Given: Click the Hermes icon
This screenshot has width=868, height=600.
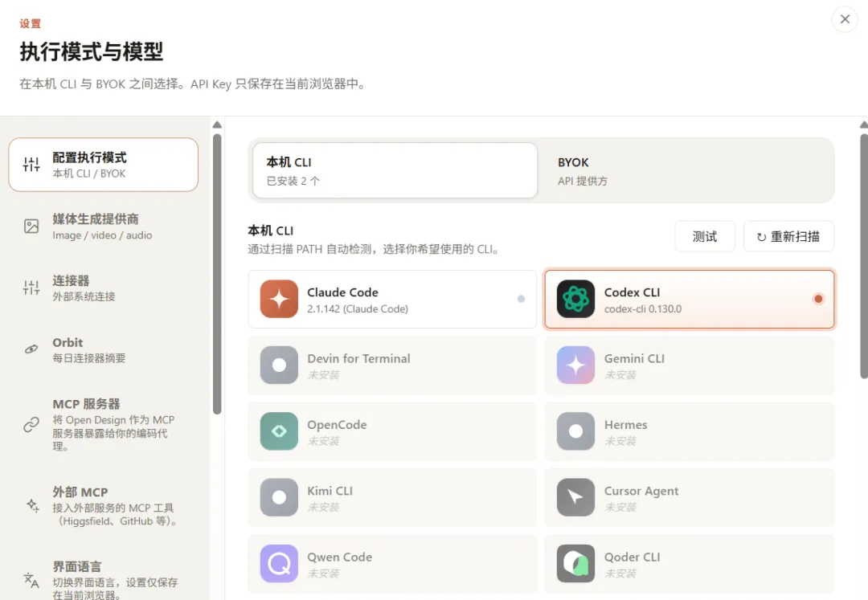Looking at the screenshot, I should pos(575,431).
